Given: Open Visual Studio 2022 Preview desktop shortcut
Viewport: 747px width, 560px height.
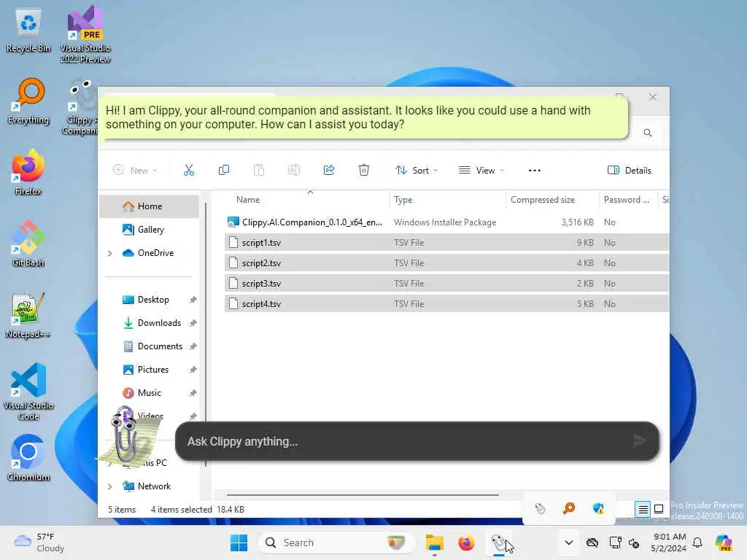Looking at the screenshot, I should tap(85, 34).
